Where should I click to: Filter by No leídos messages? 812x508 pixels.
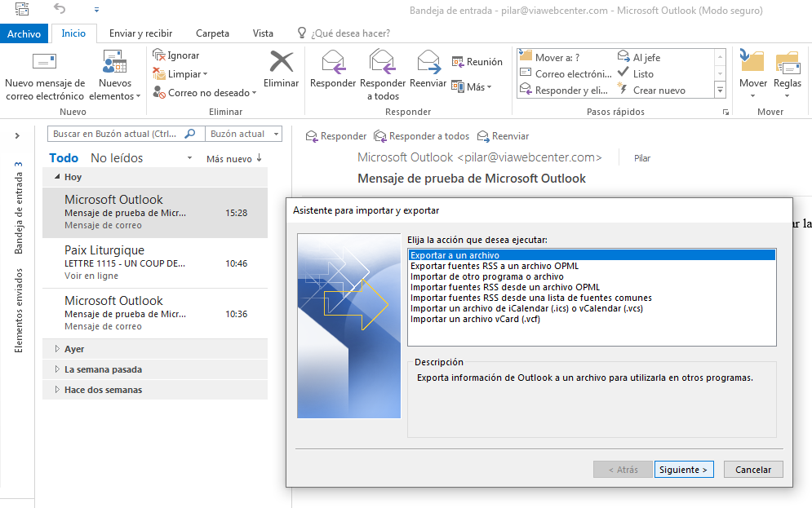coord(117,158)
